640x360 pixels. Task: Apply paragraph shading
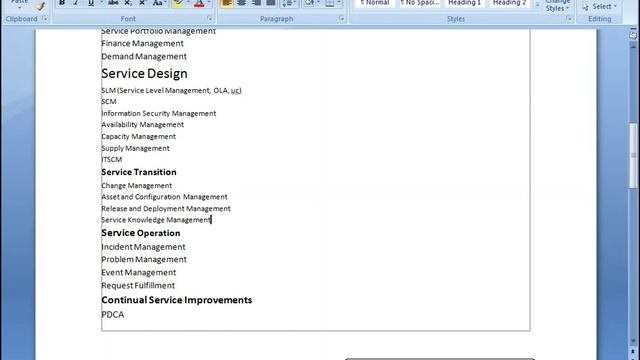[x=309, y=3]
